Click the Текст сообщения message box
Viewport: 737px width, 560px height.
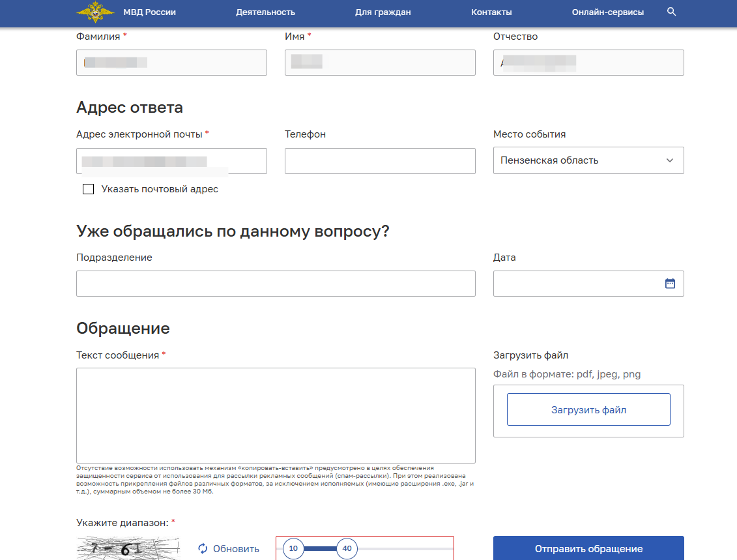[x=276, y=415]
